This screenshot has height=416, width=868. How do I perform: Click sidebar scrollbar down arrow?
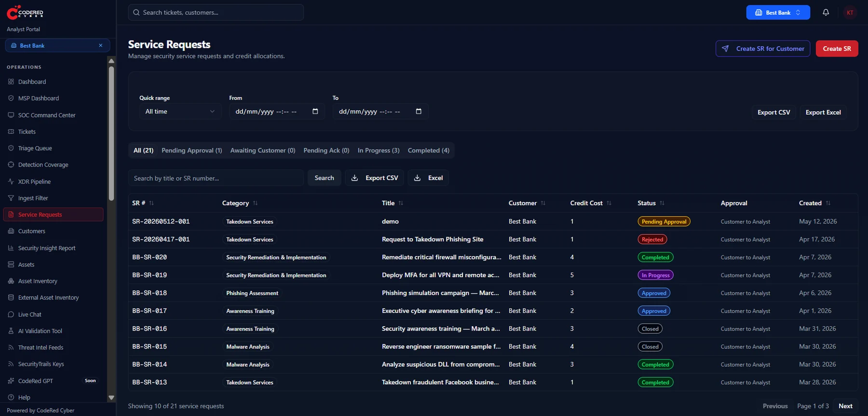(x=111, y=398)
